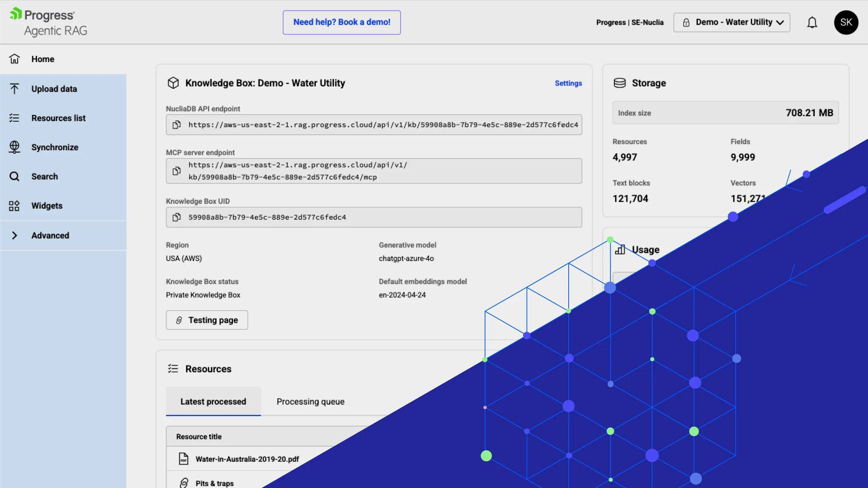The image size is (868, 488).
Task: Click the Progress Agentic RAG logo
Action: [48, 22]
